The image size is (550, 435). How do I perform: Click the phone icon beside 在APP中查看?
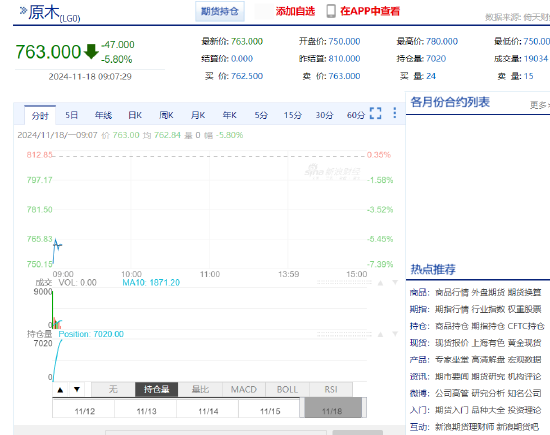[331, 11]
